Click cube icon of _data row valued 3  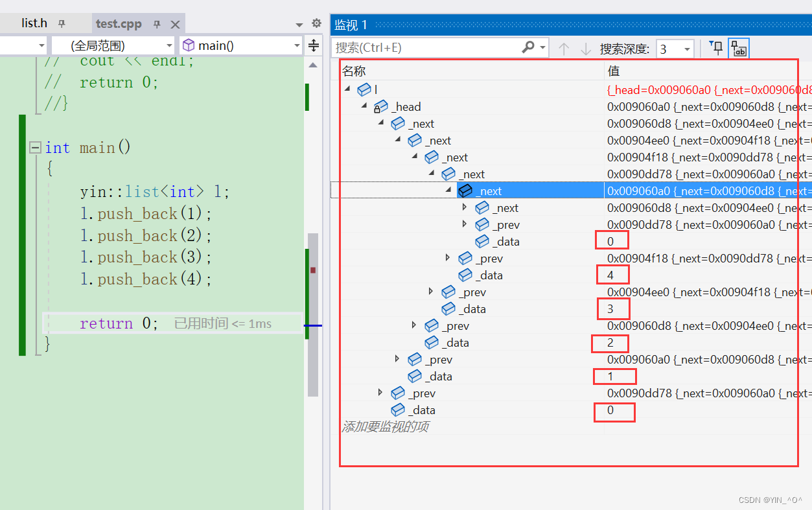(x=448, y=308)
